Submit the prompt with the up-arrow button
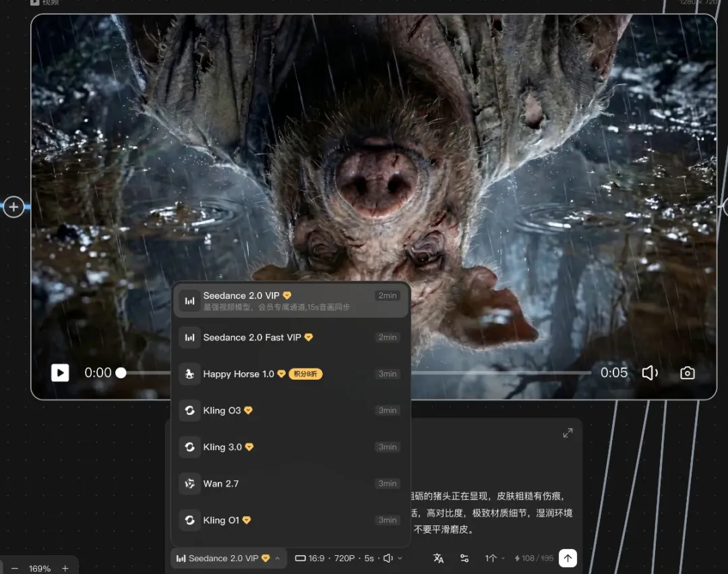 [568, 558]
